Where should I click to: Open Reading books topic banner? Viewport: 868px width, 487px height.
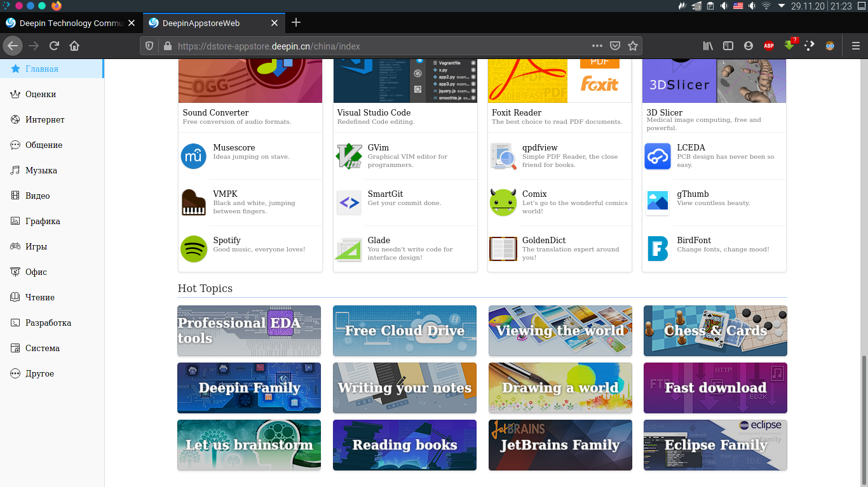(405, 445)
